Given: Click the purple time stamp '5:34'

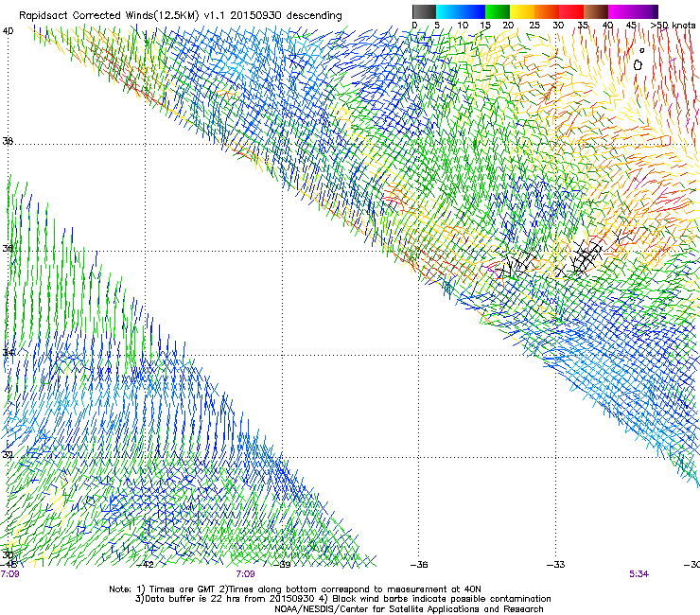Looking at the screenshot, I should click(639, 574).
